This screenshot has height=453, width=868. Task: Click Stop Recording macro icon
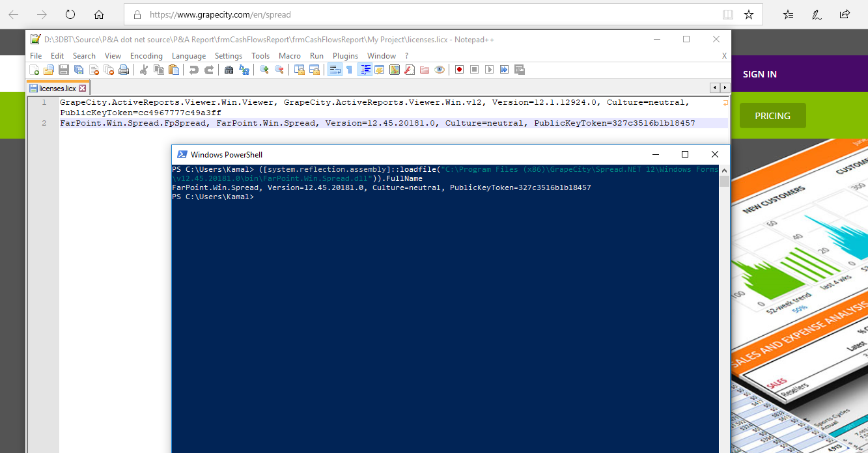(475, 70)
